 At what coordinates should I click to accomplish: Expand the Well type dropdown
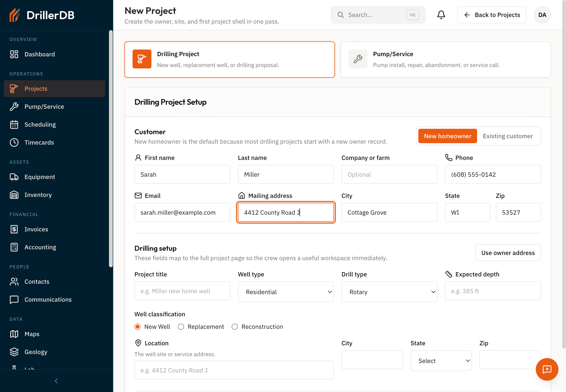(286, 292)
